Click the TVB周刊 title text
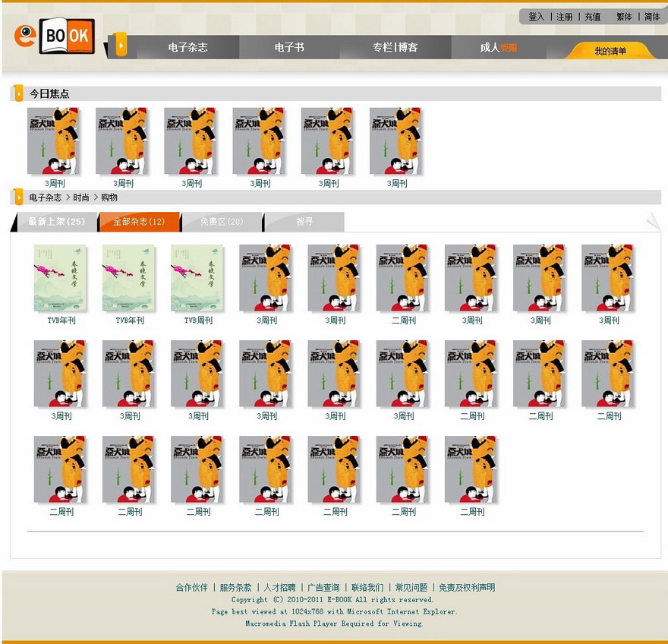Image resolution: width=668 pixels, height=644 pixels. pos(199,320)
